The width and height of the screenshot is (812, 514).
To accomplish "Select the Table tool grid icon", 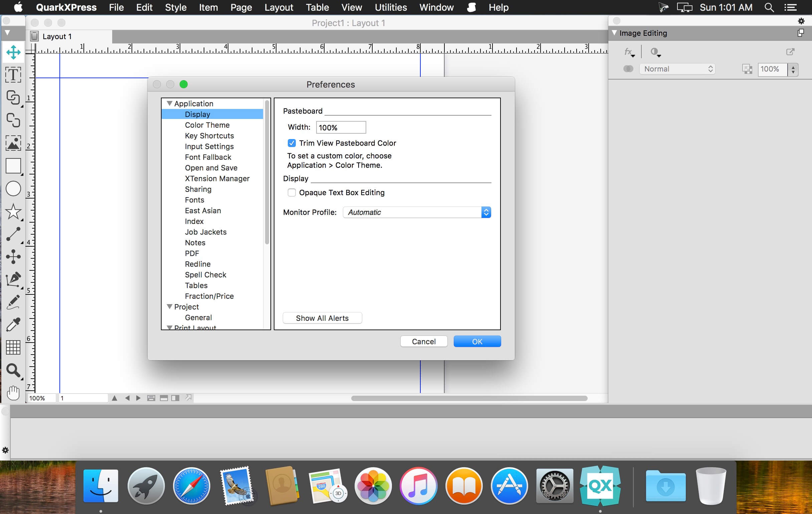I will (x=13, y=347).
